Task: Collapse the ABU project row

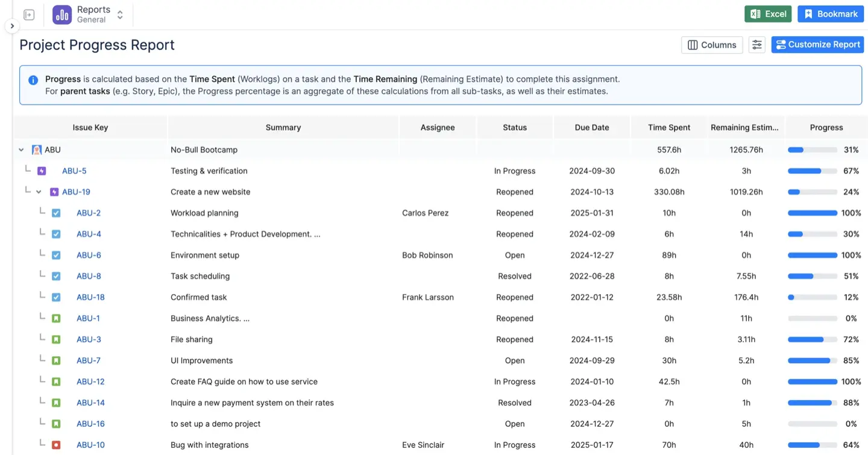Action: click(x=21, y=149)
